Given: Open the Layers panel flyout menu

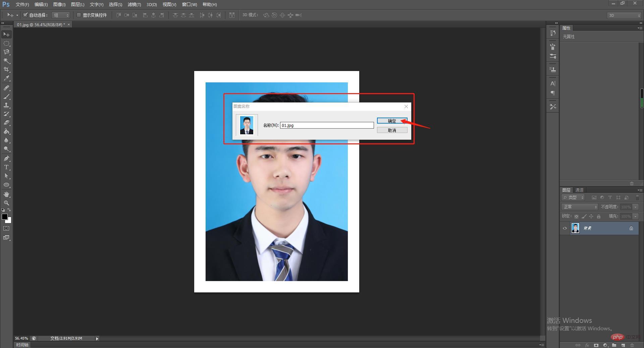Looking at the screenshot, I should [640, 190].
